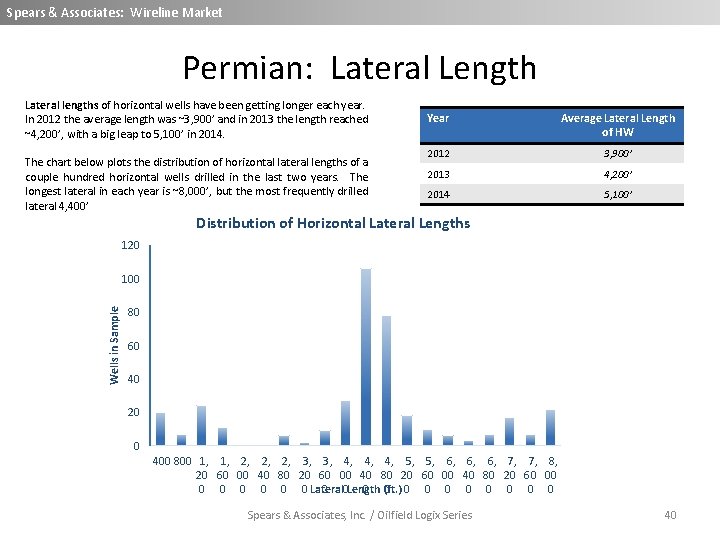Select the 'Wells in Sample' axis label
Viewport: 720px width, 540px height.
click(114, 345)
